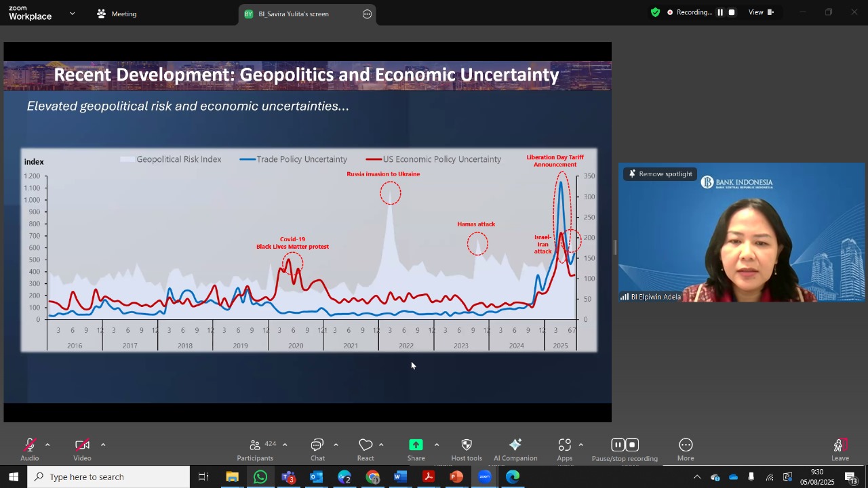Unmute the Audio microphone icon
This screenshot has height=488, width=868.
30,445
